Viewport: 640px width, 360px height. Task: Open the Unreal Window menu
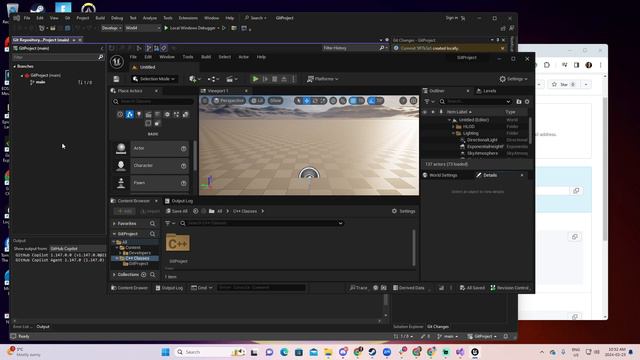(167, 57)
